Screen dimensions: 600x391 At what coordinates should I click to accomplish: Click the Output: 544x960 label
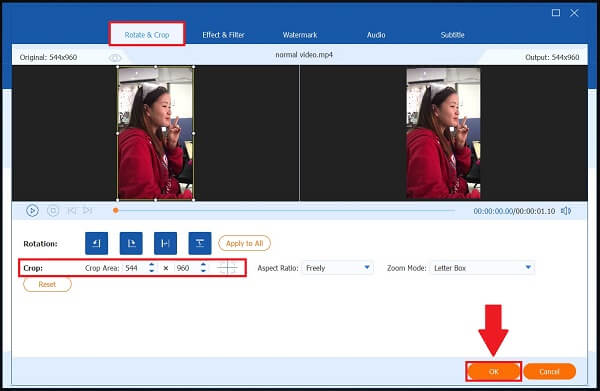[552, 57]
